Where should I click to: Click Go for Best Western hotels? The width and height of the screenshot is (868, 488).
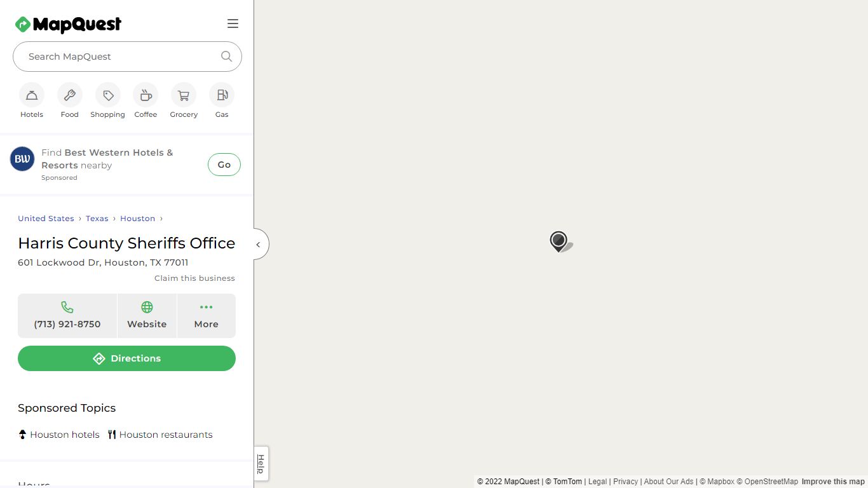(224, 165)
